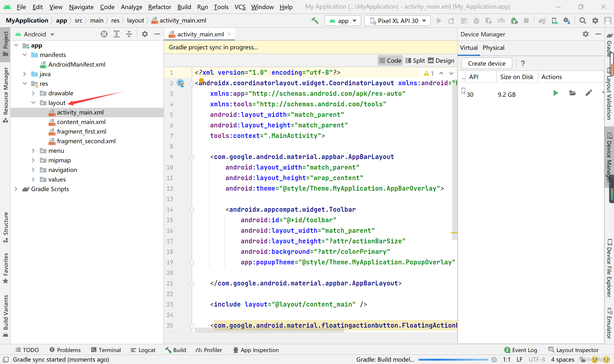This screenshot has height=364, width=614.
Task: Click the Make Project hammer icon
Action: point(315,21)
